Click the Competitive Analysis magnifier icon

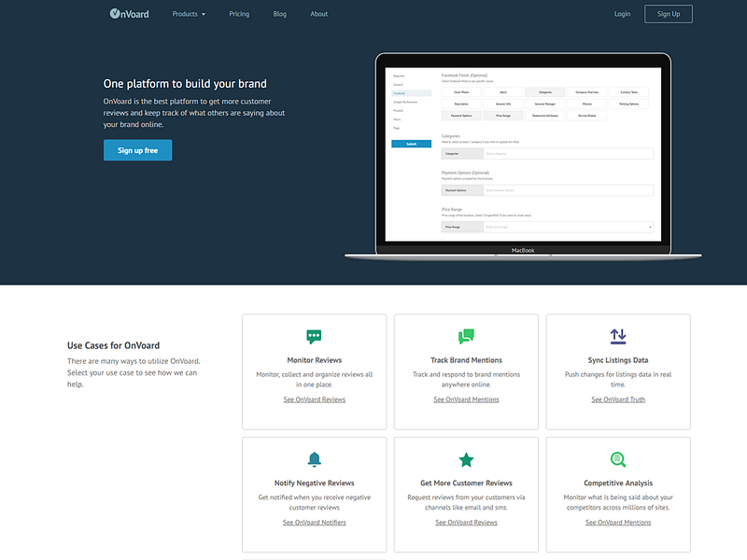point(618,459)
